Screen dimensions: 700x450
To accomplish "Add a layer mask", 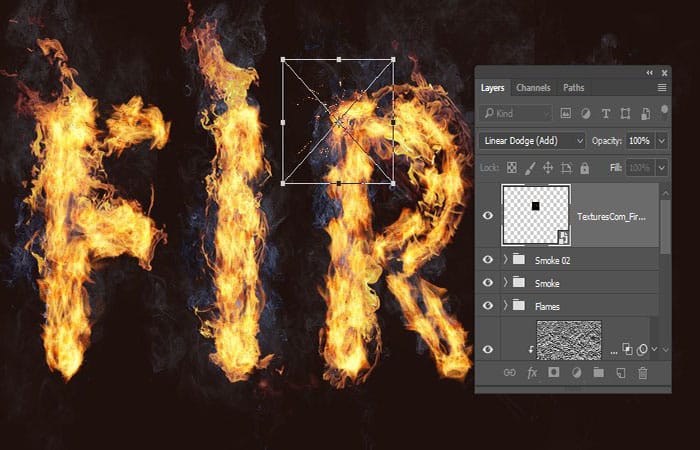I will click(554, 372).
